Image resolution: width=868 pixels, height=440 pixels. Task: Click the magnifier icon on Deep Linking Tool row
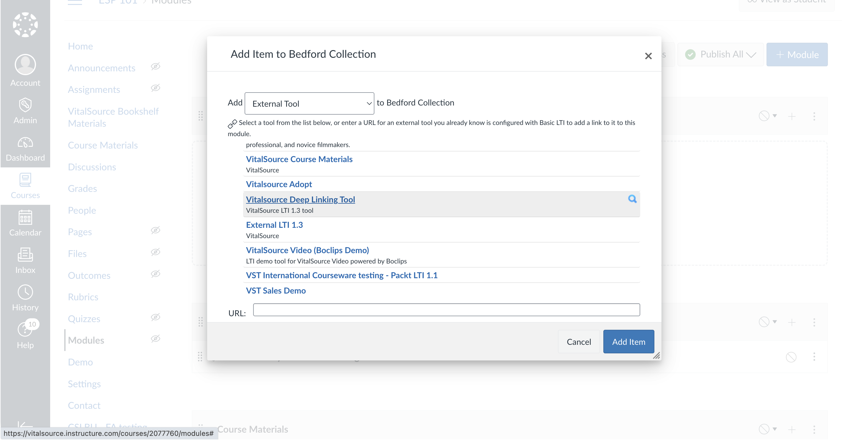pyautogui.click(x=633, y=199)
